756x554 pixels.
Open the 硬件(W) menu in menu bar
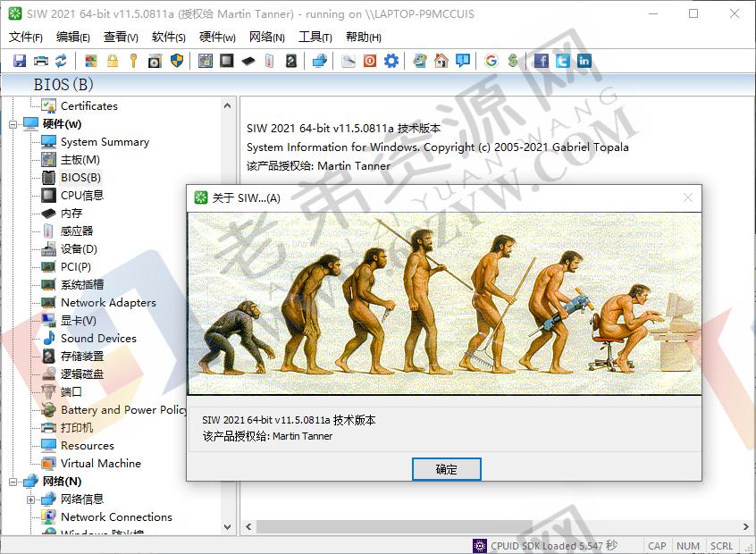[217, 38]
